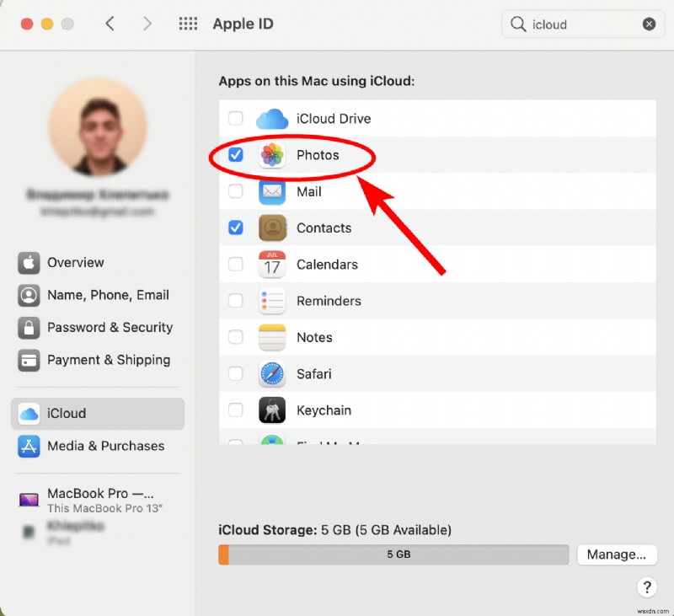Viewport: 674px width, 616px height.
Task: Click the Safari compass icon
Action: coord(272,373)
